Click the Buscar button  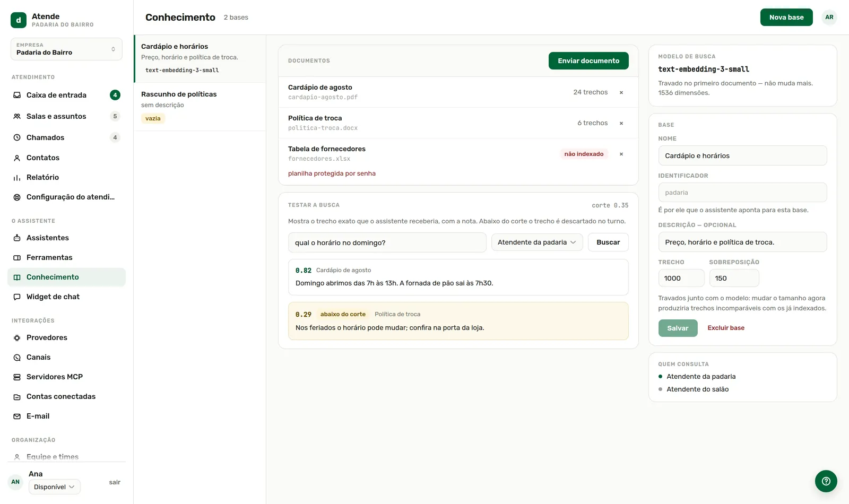click(x=608, y=242)
